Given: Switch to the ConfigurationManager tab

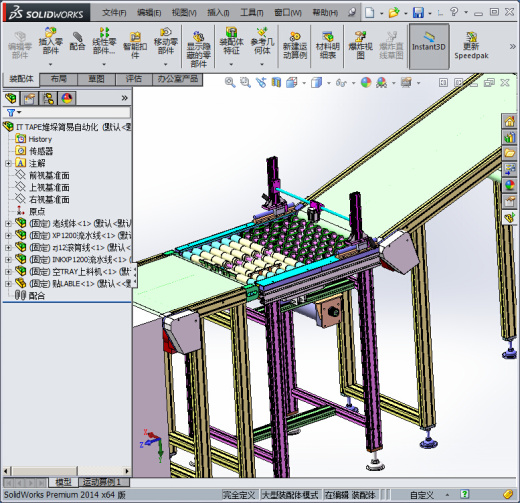Looking at the screenshot, I should coord(48,98).
